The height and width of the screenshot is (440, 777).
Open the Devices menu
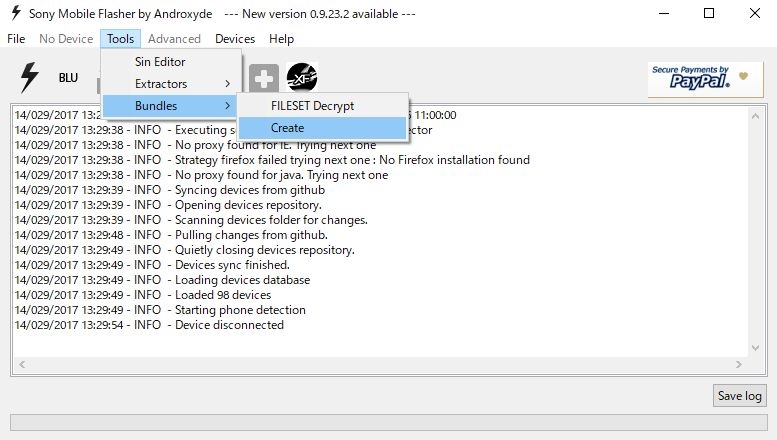click(x=235, y=39)
